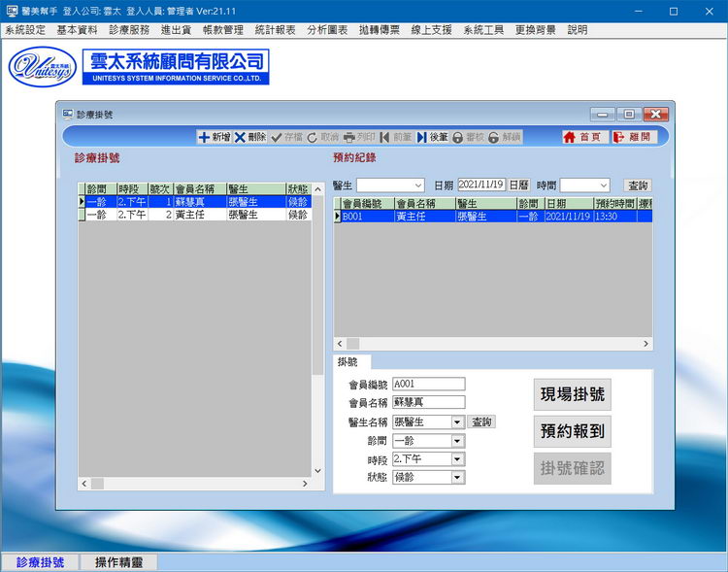Viewport: 728px width, 572px height.
Task: Switch to the 操作精靈 bottom tab
Action: [x=117, y=562]
